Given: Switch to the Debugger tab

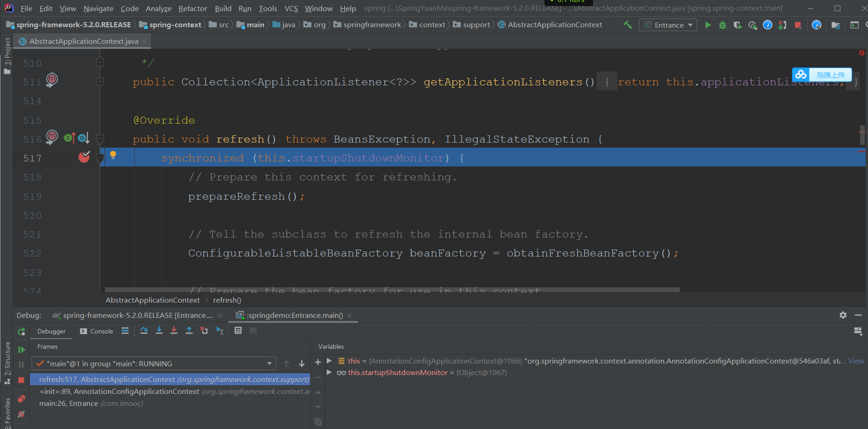Looking at the screenshot, I should tap(51, 331).
